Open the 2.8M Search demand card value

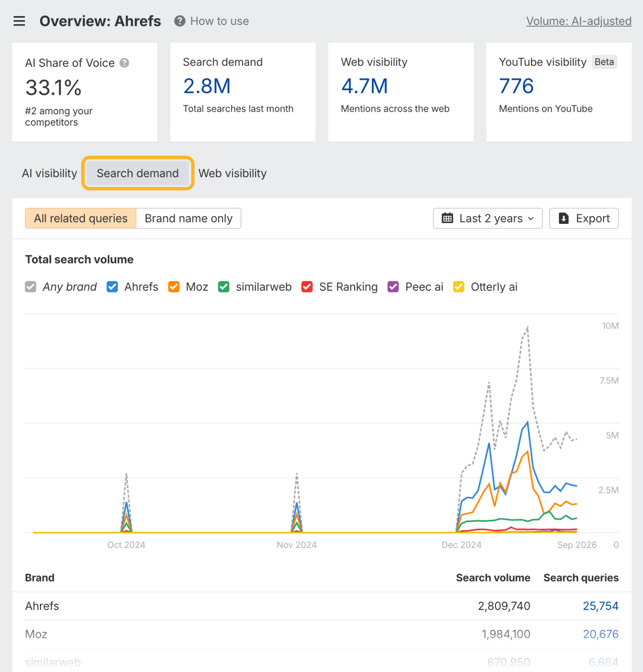coord(207,86)
